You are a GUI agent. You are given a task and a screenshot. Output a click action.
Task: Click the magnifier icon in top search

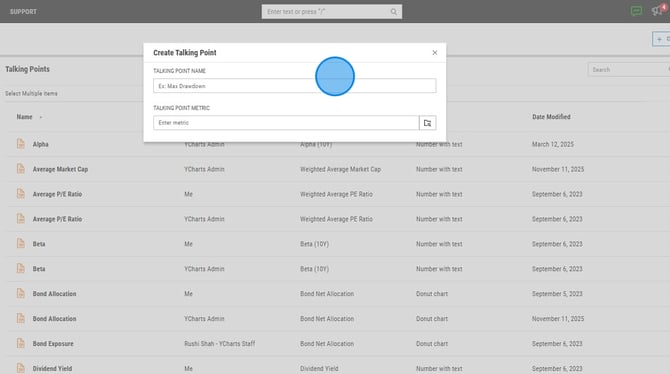(x=394, y=12)
